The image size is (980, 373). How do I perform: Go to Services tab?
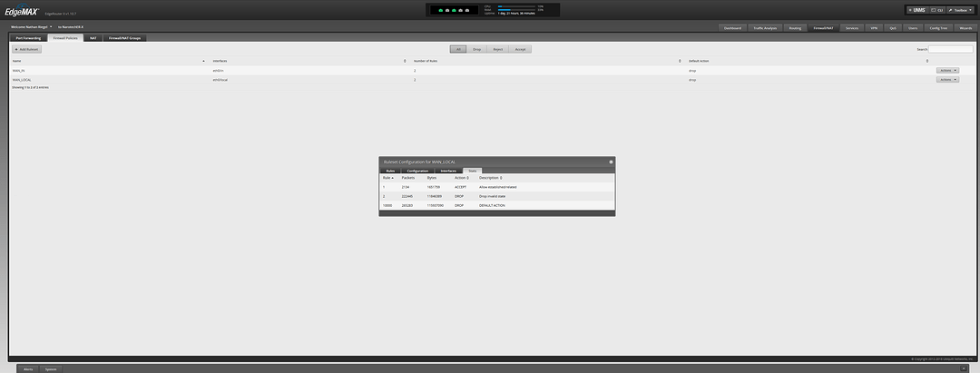[852, 28]
